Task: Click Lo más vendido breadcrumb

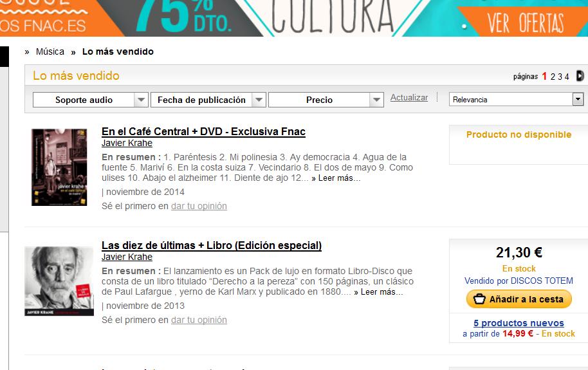Action: [x=118, y=51]
